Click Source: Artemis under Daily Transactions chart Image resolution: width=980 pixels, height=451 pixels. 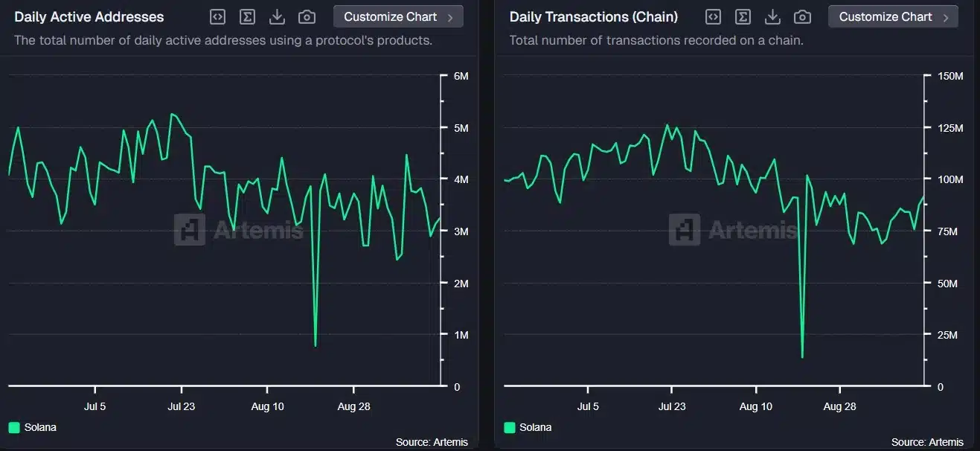tap(927, 442)
